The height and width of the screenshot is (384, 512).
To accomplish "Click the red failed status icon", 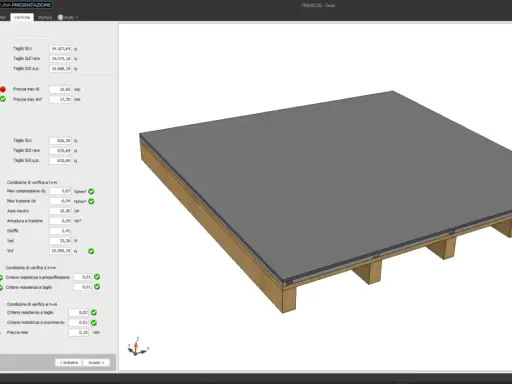I will (3, 89).
